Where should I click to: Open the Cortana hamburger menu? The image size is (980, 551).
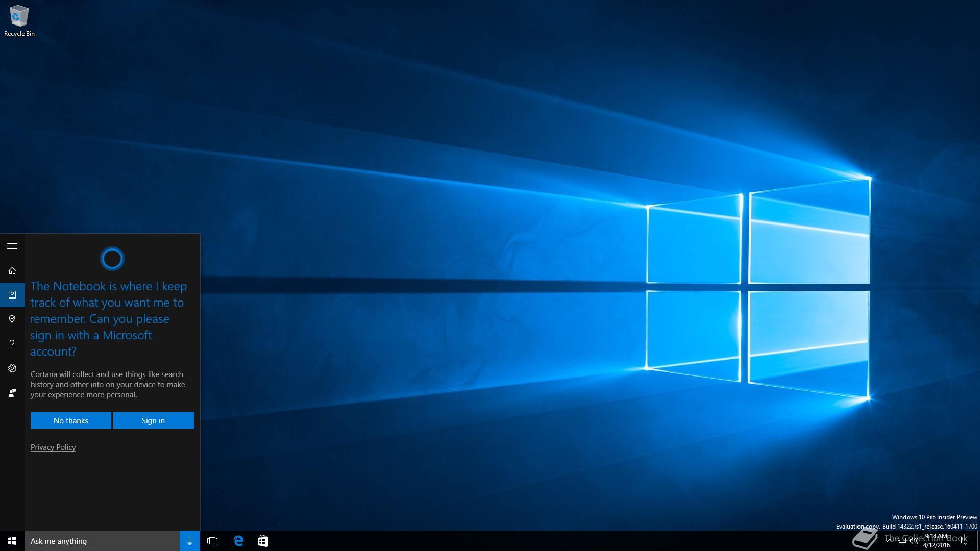pyautogui.click(x=12, y=246)
